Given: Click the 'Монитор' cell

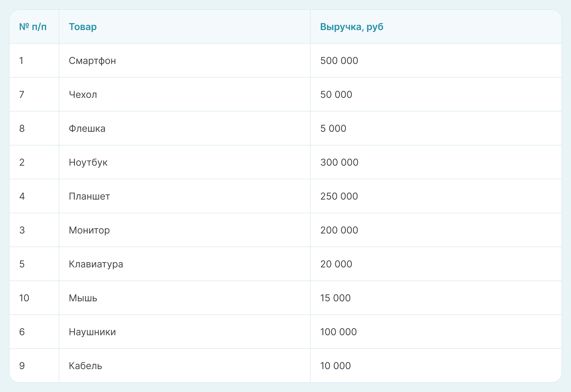Looking at the screenshot, I should 89,230.
